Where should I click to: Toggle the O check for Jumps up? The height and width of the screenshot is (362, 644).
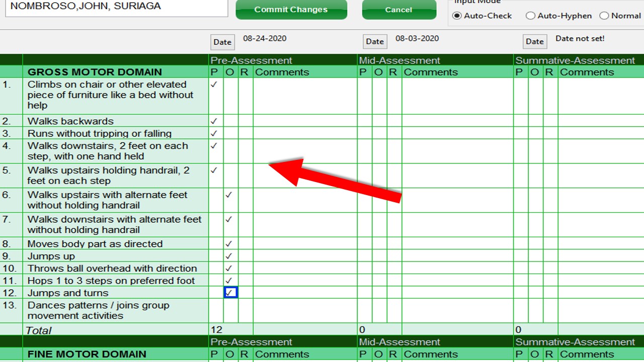(x=230, y=256)
